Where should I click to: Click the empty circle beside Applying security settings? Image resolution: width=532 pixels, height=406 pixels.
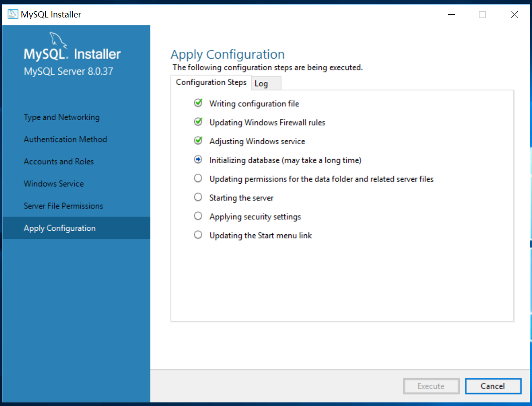click(x=198, y=216)
